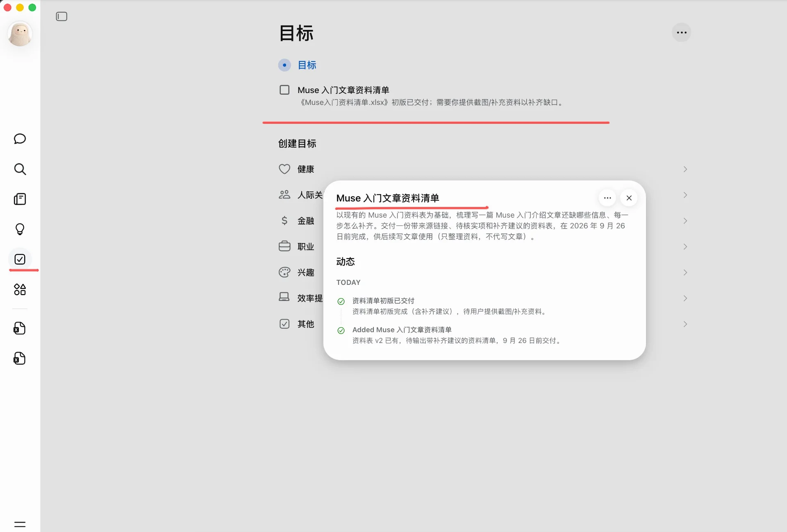
Task: Select the goals checkmark icon in sidebar
Action: point(20,259)
